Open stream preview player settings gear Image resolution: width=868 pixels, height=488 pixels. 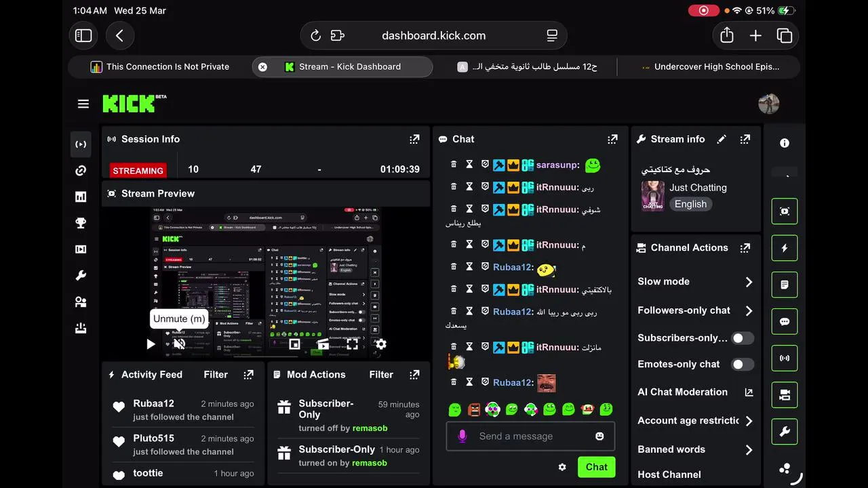[x=381, y=344]
